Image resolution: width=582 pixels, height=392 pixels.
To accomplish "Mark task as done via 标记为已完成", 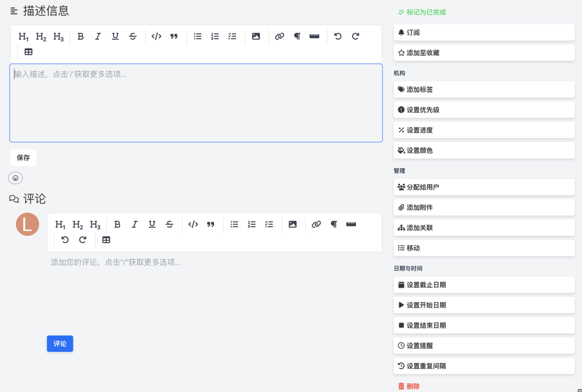I will click(422, 12).
